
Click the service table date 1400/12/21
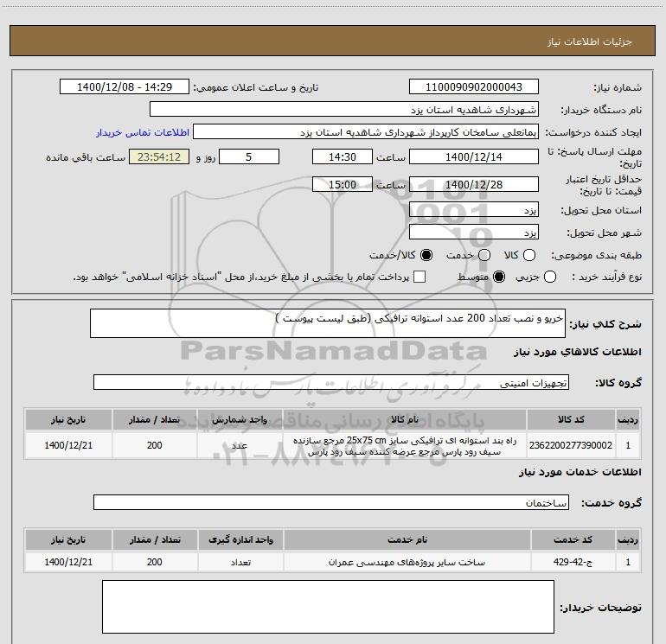(x=68, y=562)
